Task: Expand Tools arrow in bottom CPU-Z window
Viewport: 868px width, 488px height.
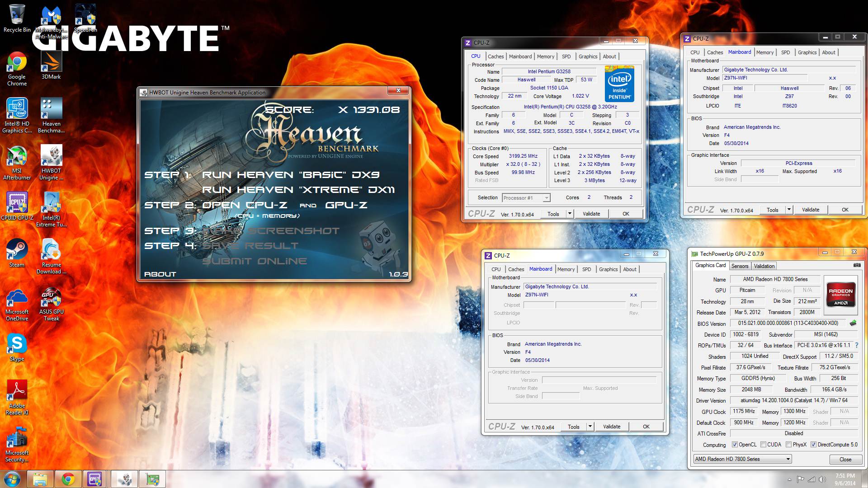Action: coord(590,427)
